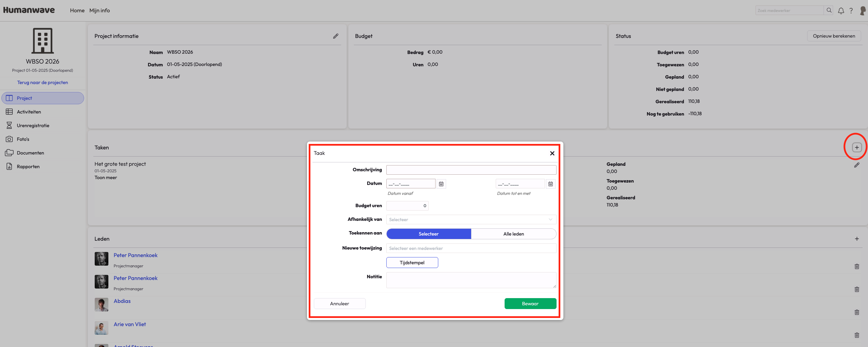
Task: Click the help question mark icon
Action: tap(851, 11)
